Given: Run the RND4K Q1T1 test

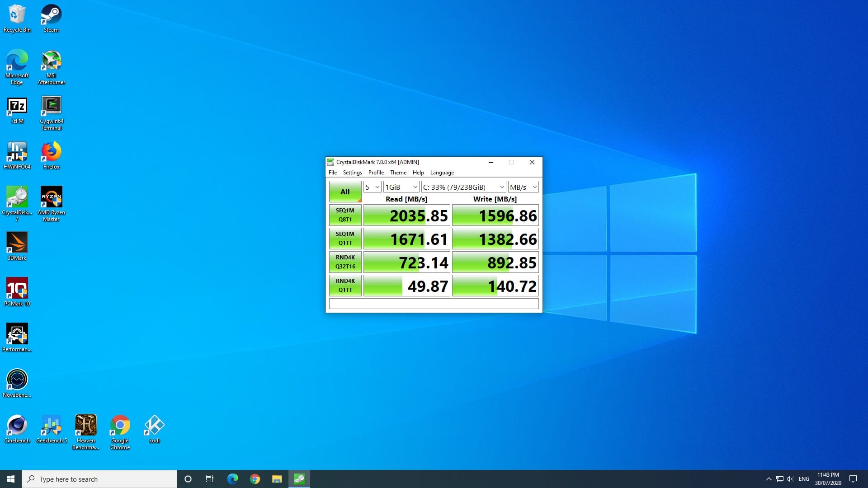Looking at the screenshot, I should tap(345, 286).
